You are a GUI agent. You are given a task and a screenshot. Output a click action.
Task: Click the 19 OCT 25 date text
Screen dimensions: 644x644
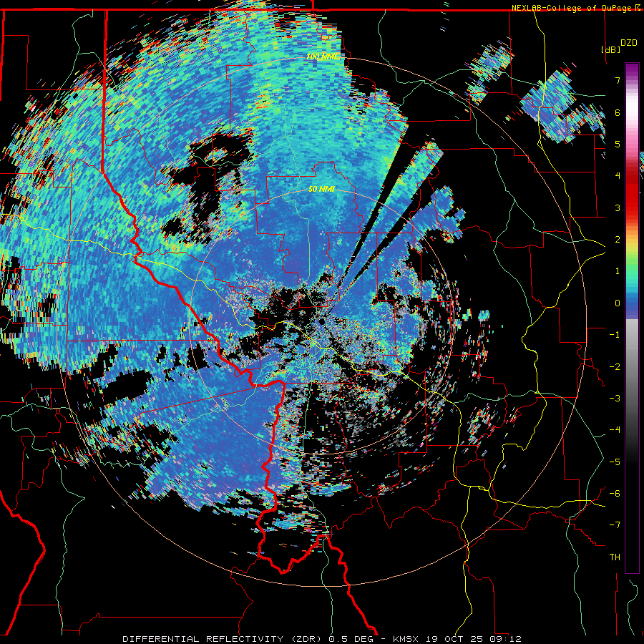coord(456,639)
